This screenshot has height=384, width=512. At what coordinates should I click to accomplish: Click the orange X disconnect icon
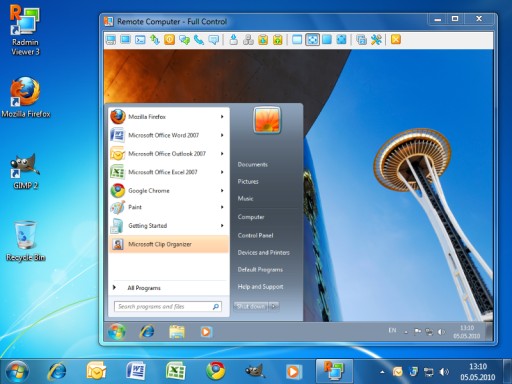coord(396,40)
